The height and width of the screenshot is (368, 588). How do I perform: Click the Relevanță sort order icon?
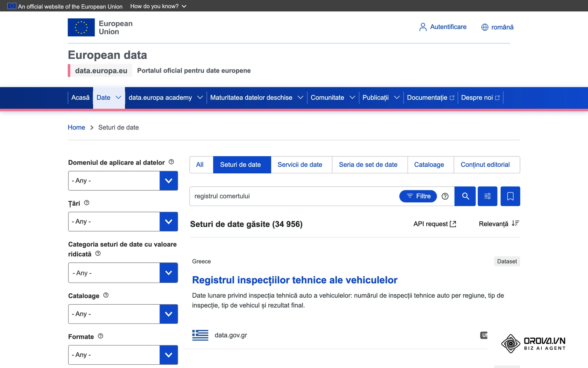click(515, 223)
